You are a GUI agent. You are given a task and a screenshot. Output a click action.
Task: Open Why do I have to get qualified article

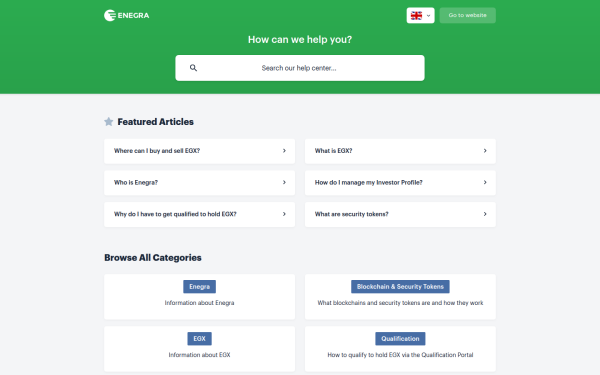199,214
